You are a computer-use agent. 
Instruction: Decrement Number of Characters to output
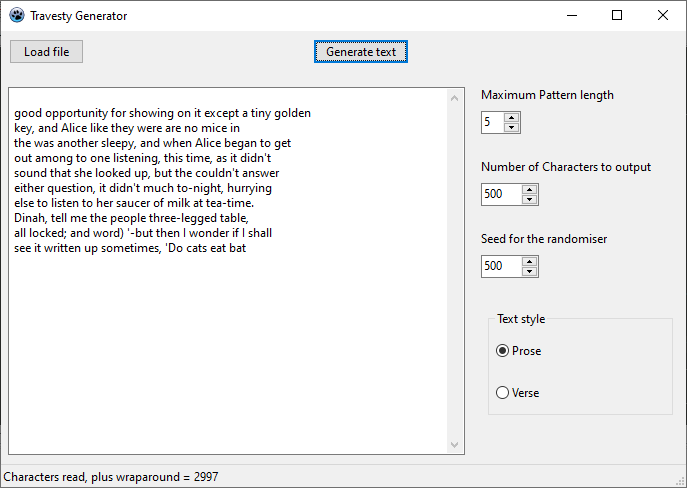(529, 199)
